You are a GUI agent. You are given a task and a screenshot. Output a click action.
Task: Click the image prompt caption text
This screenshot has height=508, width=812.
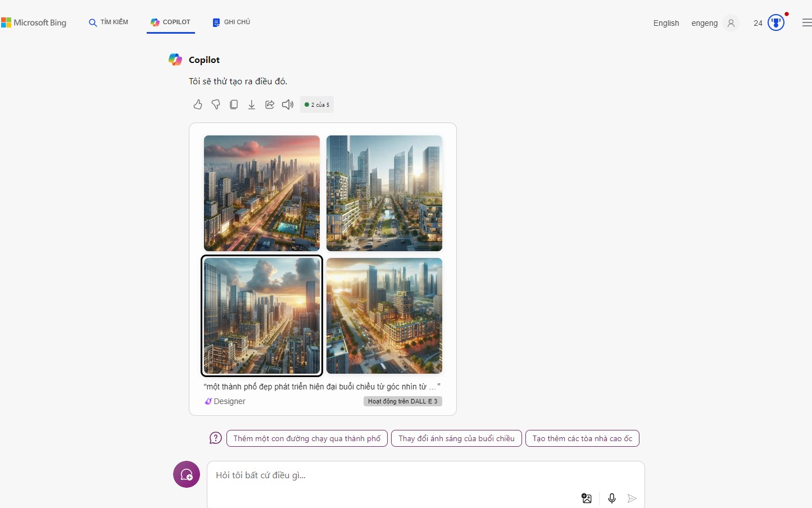tap(322, 387)
